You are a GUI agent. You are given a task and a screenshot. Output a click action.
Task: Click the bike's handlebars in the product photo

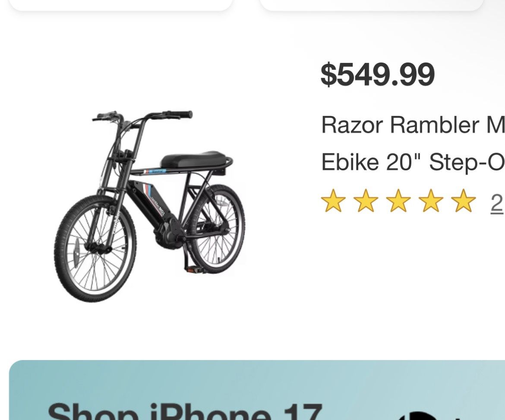[142, 116]
